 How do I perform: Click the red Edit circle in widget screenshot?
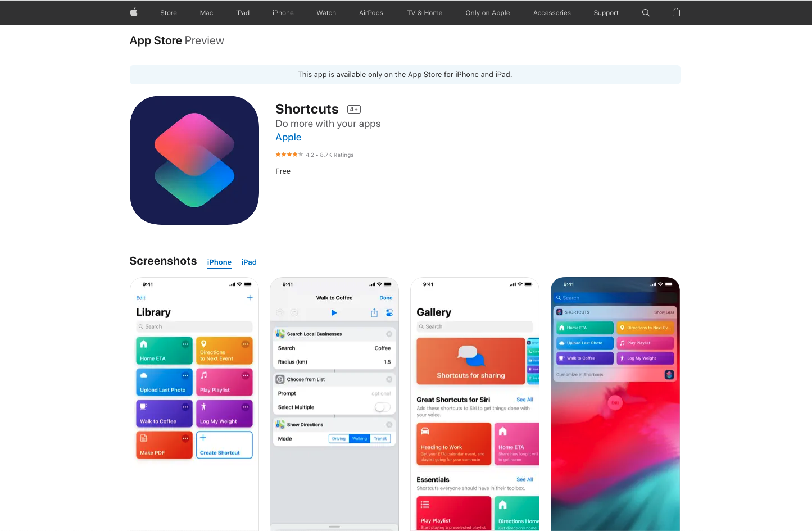coord(615,402)
